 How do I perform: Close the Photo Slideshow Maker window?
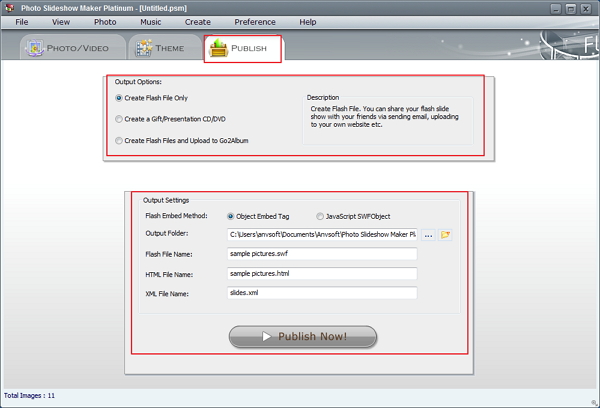point(585,8)
